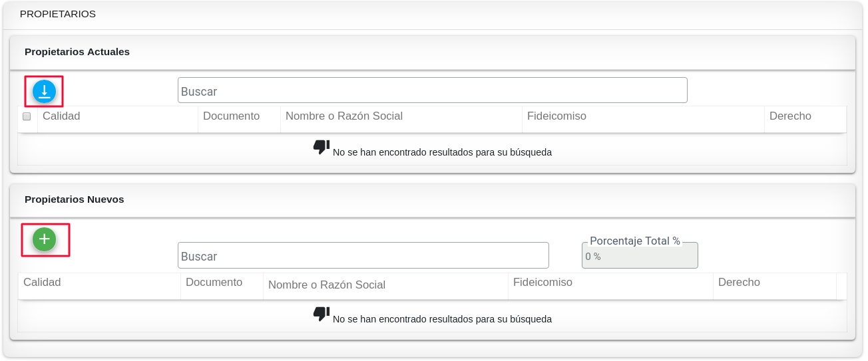This screenshot has width=868, height=361.
Task: Sort new owners by Derecho column
Action: [x=739, y=283]
